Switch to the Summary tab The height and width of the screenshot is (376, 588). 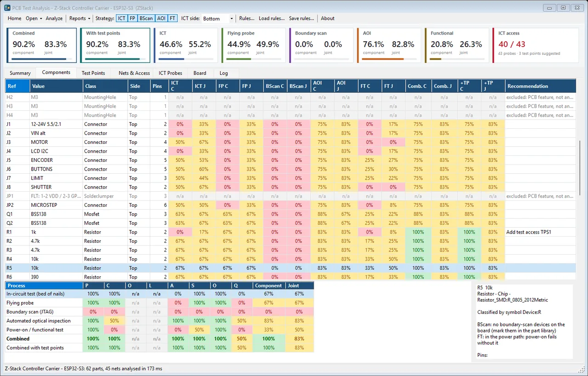pos(20,73)
